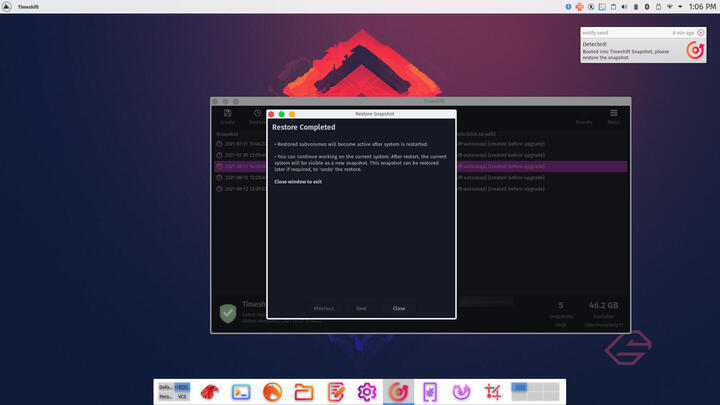Select the highlighted purple snapshot row in Timeshift
Screen dimensions: 720x405
tap(421, 166)
